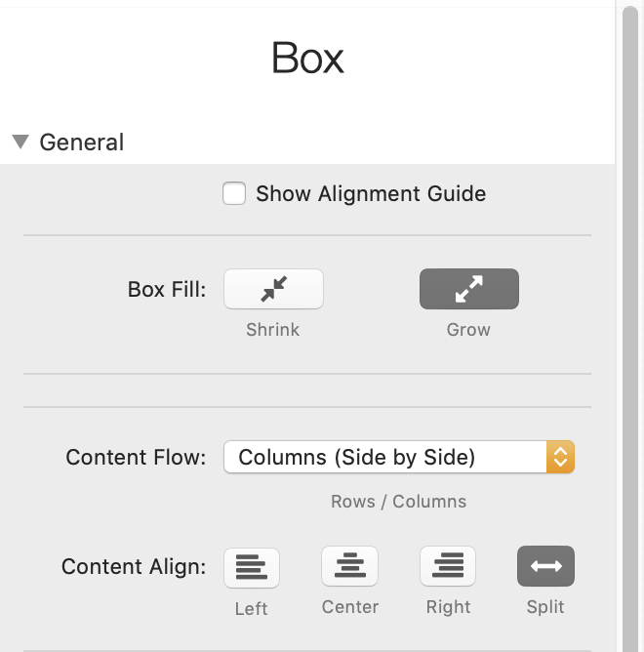Image resolution: width=644 pixels, height=652 pixels.
Task: Select the Shrink box fill icon
Action: pos(273,289)
